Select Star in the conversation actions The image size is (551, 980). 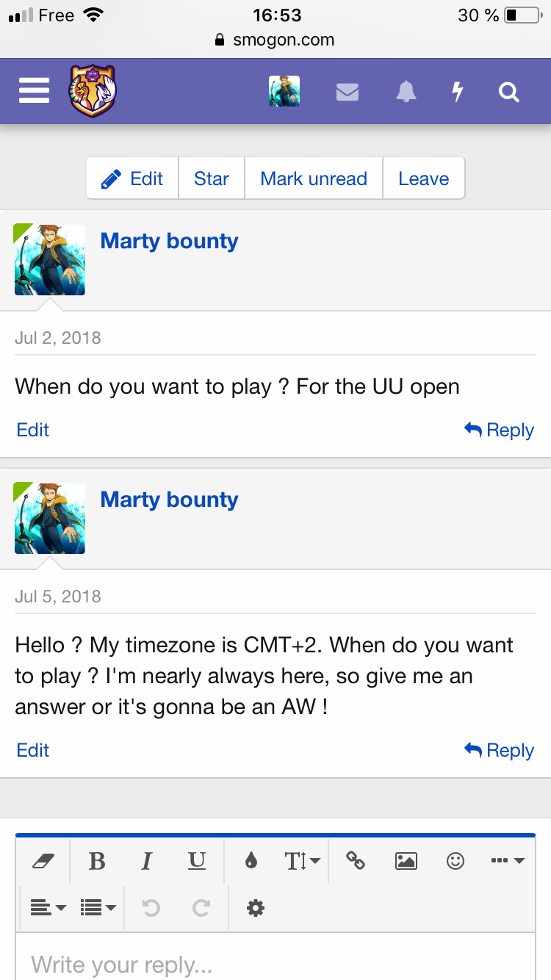(212, 179)
